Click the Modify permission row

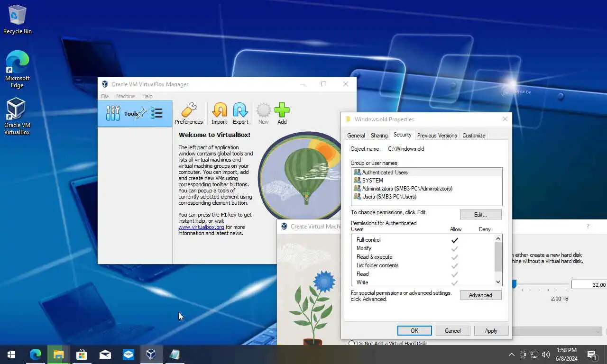pyautogui.click(x=423, y=248)
